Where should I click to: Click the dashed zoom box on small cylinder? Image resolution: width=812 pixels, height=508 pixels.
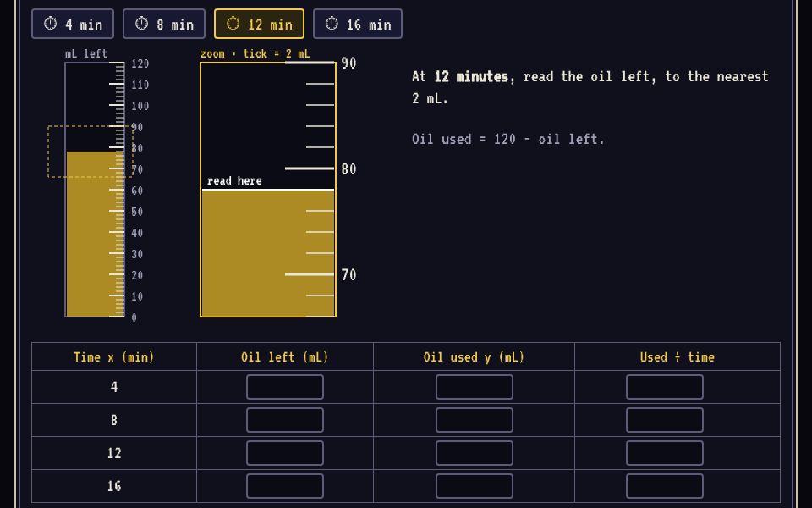tap(91, 152)
